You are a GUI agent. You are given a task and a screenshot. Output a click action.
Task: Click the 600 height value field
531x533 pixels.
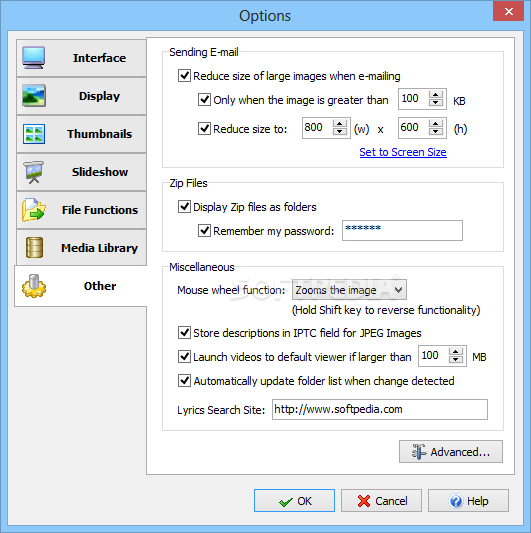click(413, 128)
